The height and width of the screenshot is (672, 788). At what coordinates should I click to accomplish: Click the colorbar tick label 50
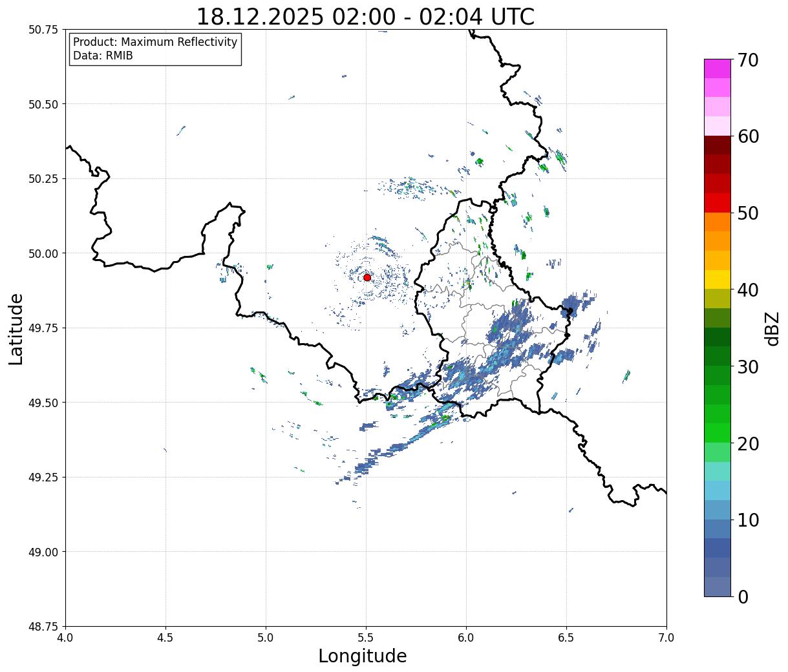(x=748, y=213)
